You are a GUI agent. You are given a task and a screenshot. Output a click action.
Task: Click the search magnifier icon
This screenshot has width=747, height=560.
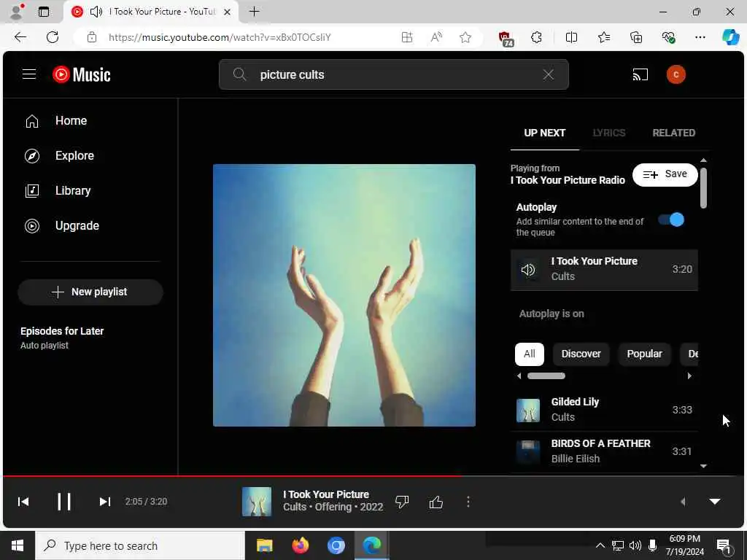239,74
